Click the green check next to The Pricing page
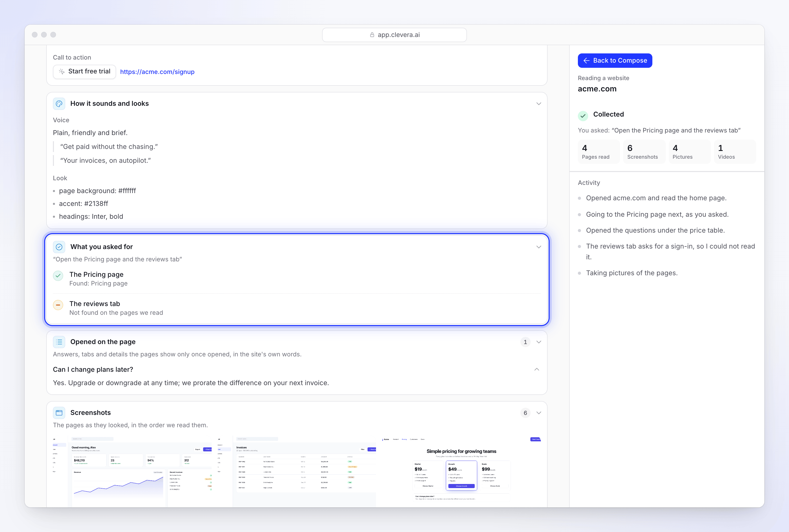The width and height of the screenshot is (789, 532). [x=58, y=276]
